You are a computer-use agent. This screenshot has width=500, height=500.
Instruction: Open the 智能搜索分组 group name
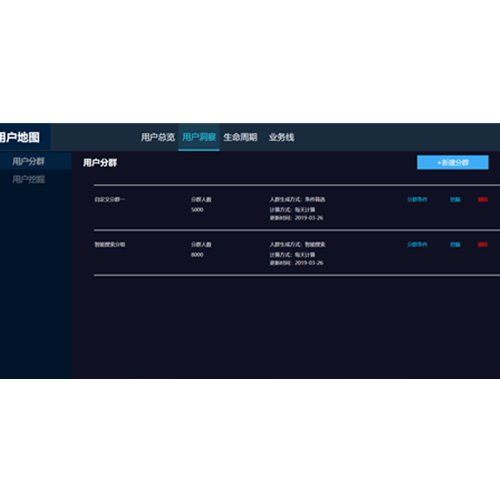point(110,244)
